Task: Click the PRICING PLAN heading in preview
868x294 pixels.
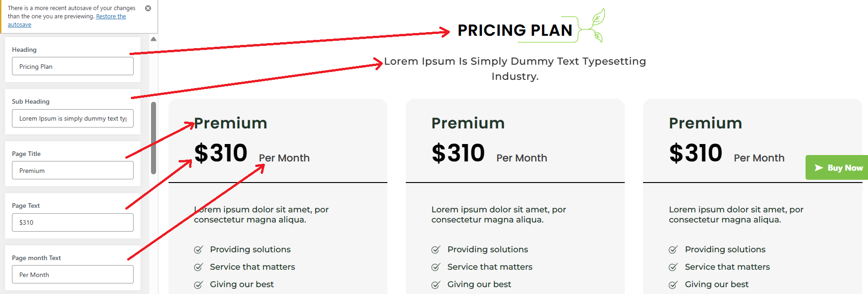Action: pos(515,30)
